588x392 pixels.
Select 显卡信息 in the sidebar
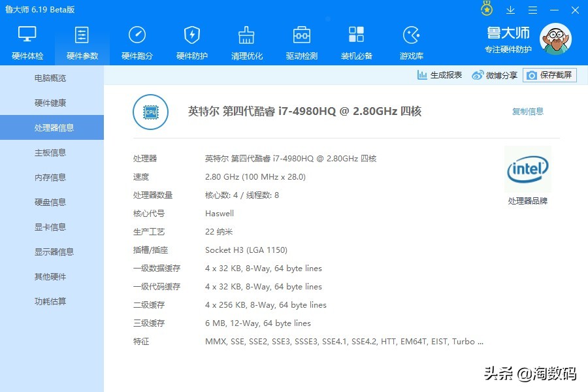coord(52,227)
